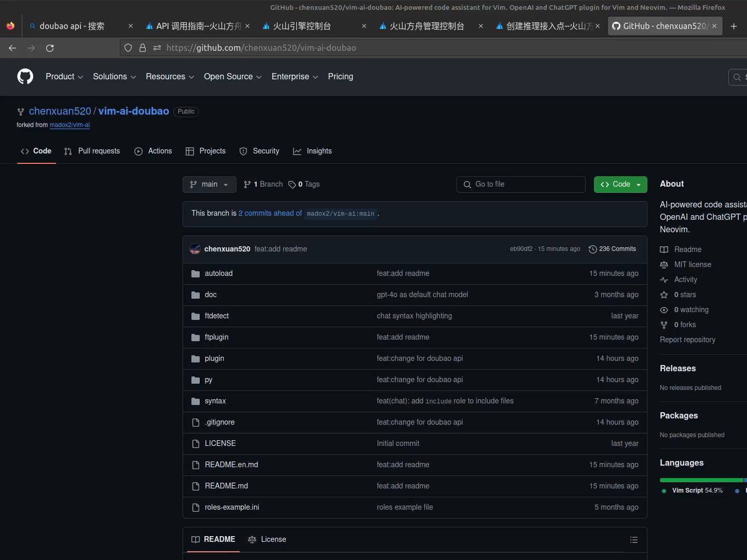Image resolution: width=747 pixels, height=560 pixels.
Task: Click the Go to file search field
Action: (x=521, y=185)
